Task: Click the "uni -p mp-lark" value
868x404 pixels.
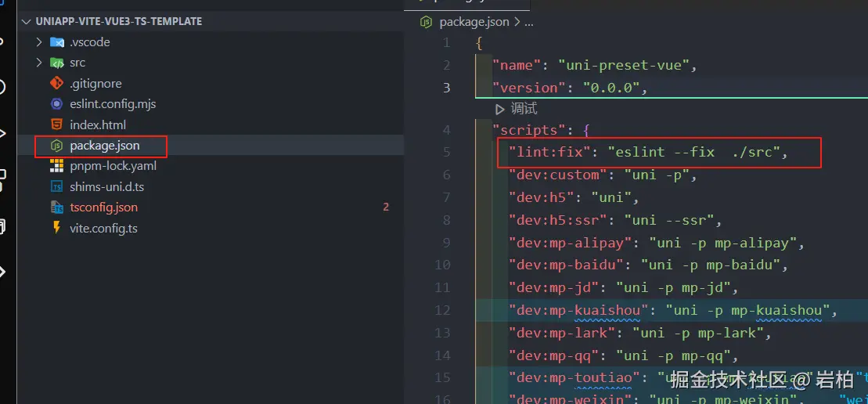Action: click(699, 334)
